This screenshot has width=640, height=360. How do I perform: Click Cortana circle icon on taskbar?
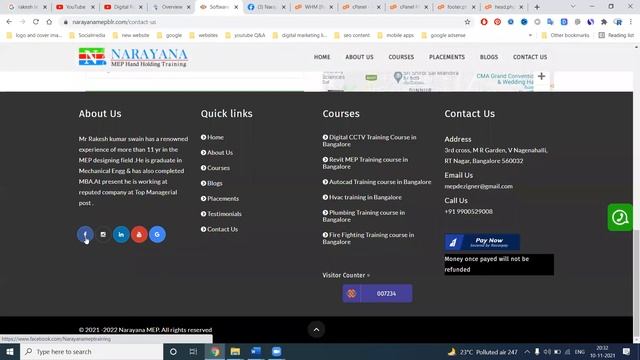tap(173, 351)
